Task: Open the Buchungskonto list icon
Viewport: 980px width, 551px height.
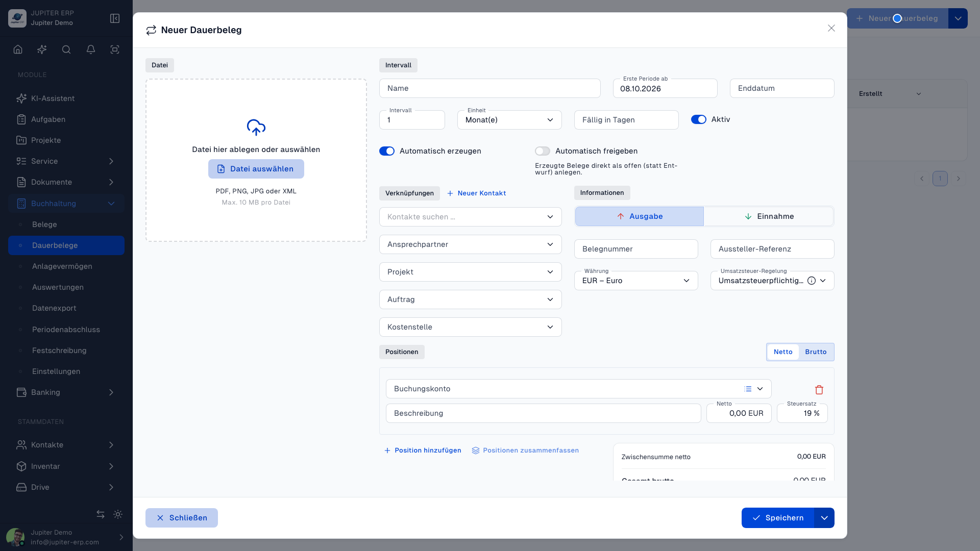Action: (748, 389)
